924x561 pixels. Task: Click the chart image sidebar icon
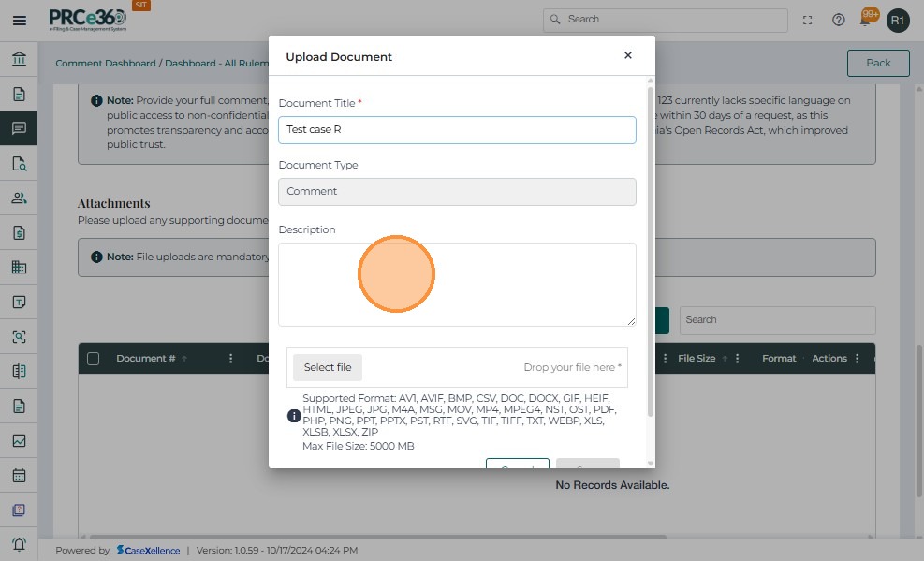click(19, 440)
